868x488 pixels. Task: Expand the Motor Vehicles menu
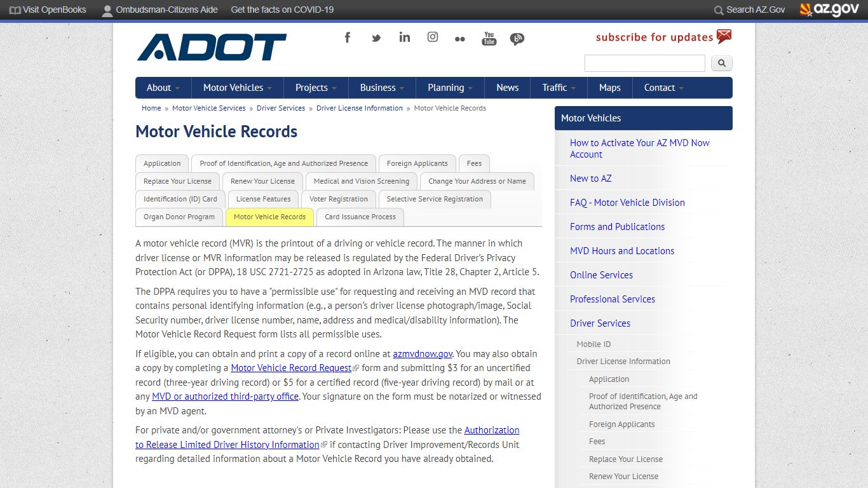coord(238,88)
